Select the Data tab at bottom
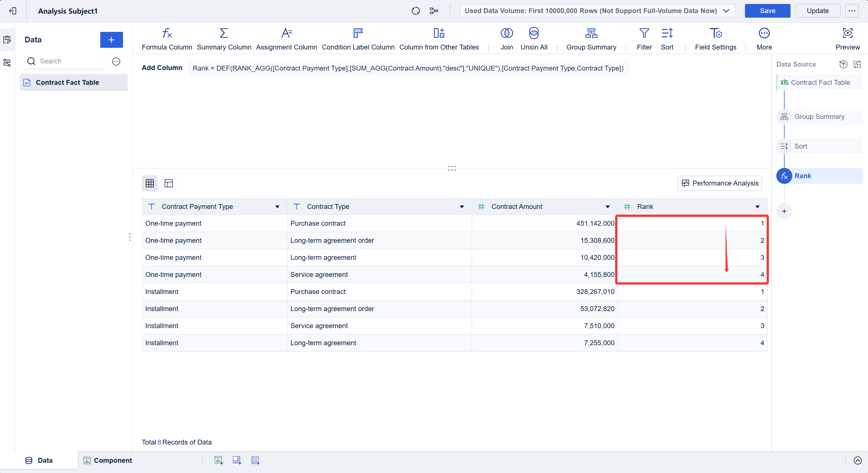Viewport: 868px width, 473px height. [x=45, y=460]
